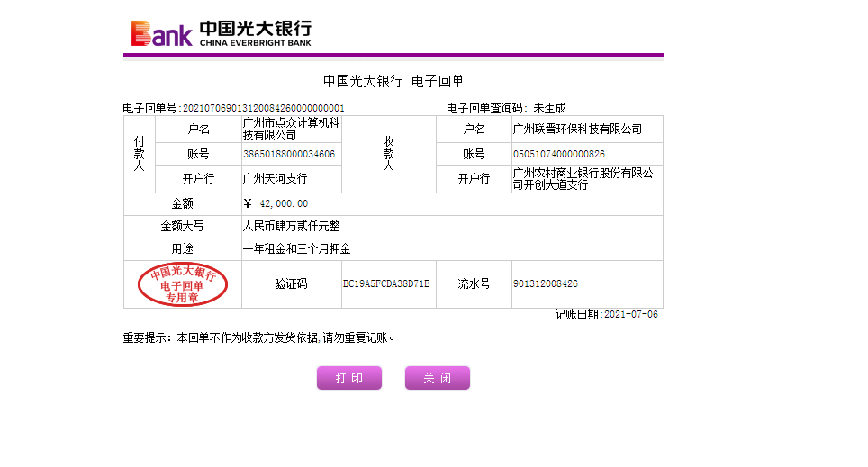Click the 电子回单查询码 未生成 text
868x467 pixels.
coord(506,108)
